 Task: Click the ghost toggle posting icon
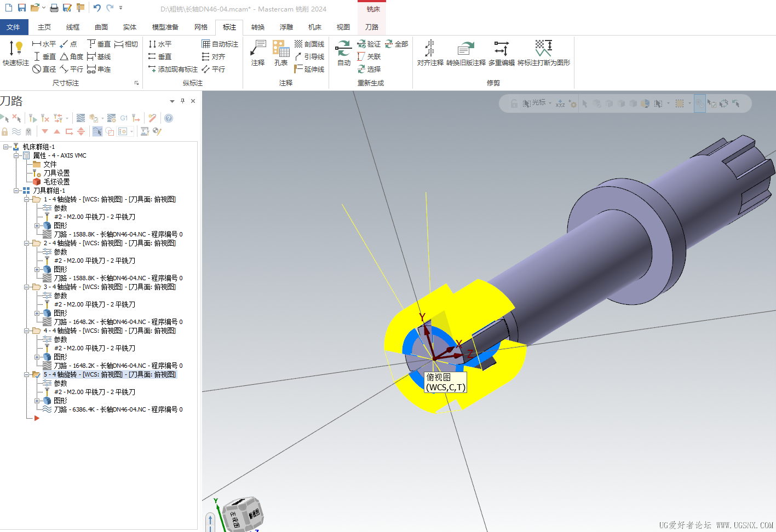28,131
